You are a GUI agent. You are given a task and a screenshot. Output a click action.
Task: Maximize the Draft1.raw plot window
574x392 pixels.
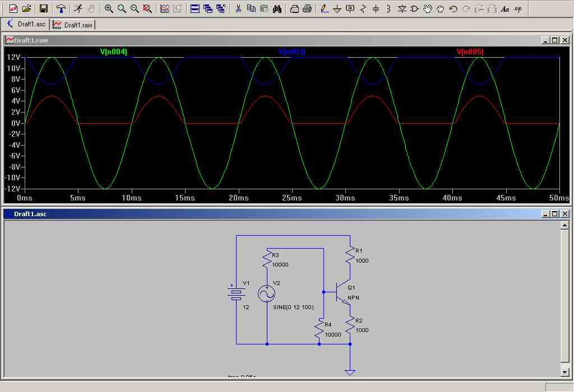click(x=555, y=40)
